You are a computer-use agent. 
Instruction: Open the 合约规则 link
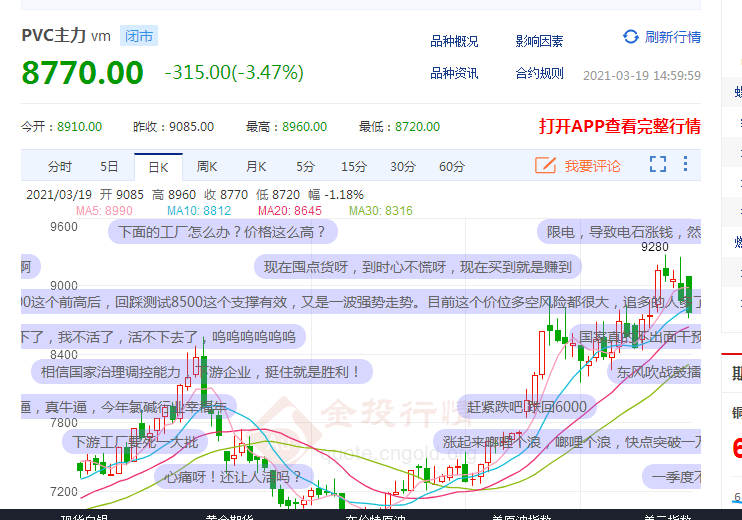539,73
